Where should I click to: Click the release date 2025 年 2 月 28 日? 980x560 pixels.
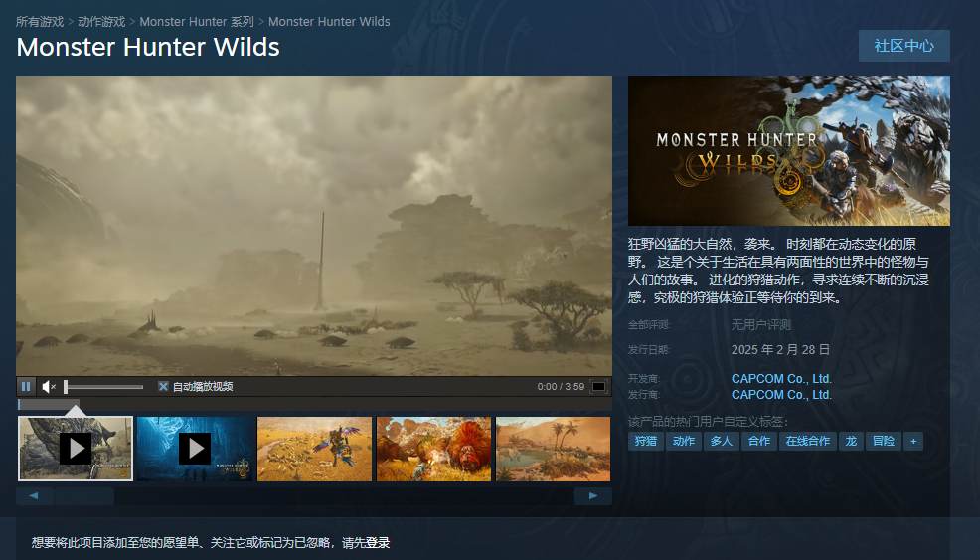780,350
